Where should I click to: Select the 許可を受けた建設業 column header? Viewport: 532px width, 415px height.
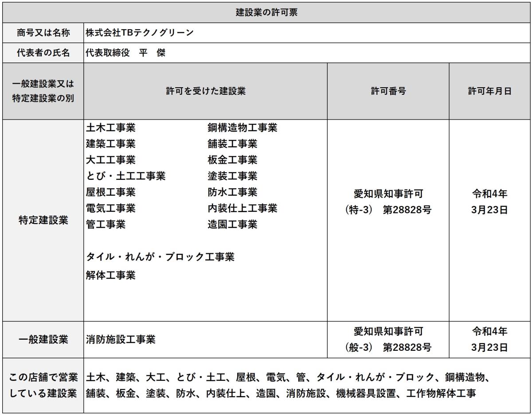coord(205,91)
